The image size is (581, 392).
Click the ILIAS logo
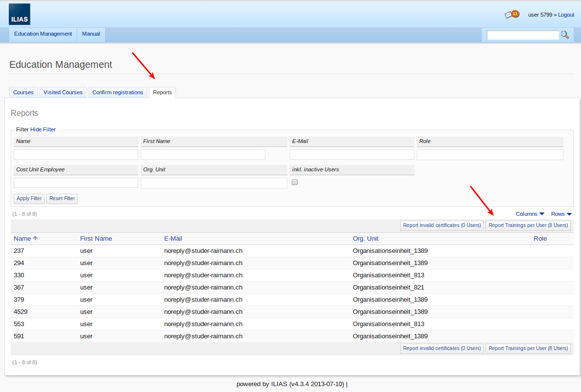pos(20,14)
